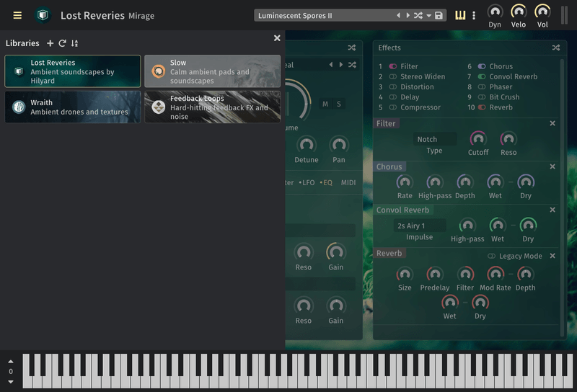Select the Feedback Loops library
The height and width of the screenshot is (392, 577).
(212, 107)
